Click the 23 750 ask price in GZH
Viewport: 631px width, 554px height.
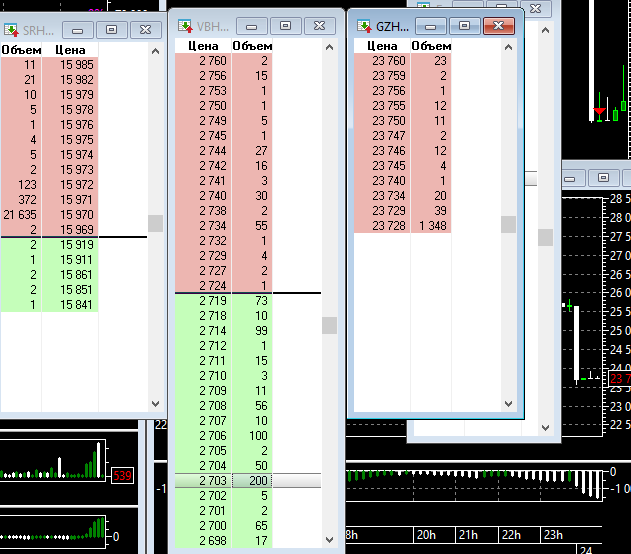(382, 121)
